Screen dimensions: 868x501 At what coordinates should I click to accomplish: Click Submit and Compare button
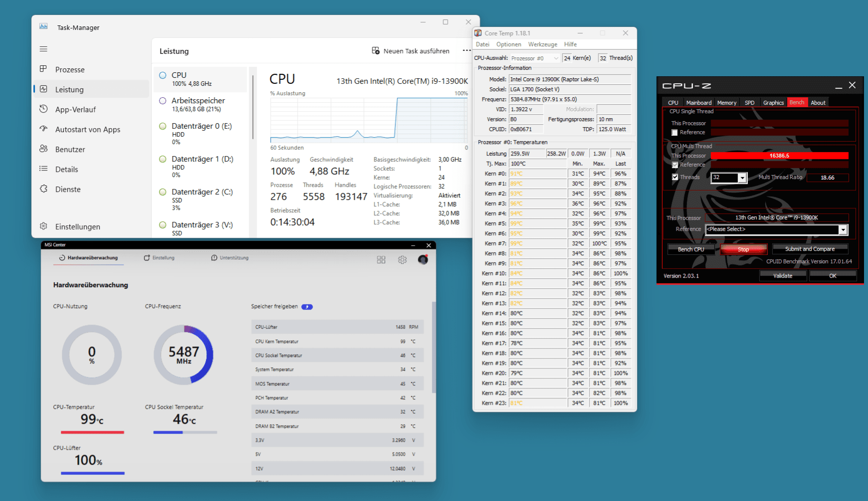(810, 249)
